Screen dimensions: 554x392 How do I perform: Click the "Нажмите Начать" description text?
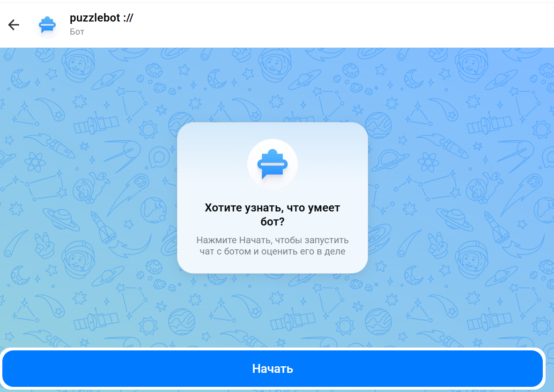[x=273, y=246]
